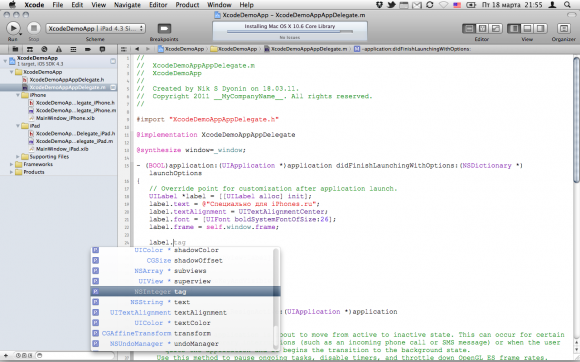Show the Search navigator

(44, 49)
